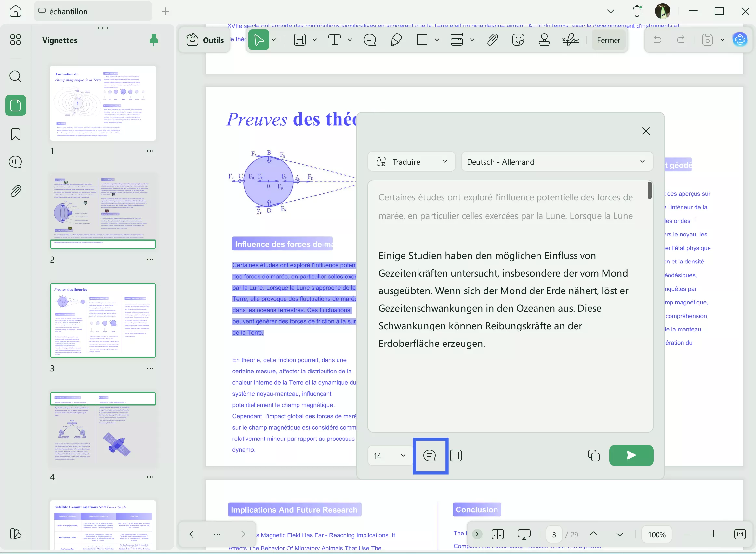Image resolution: width=756 pixels, height=554 pixels.
Task: Send the translation with the green button
Action: click(630, 455)
